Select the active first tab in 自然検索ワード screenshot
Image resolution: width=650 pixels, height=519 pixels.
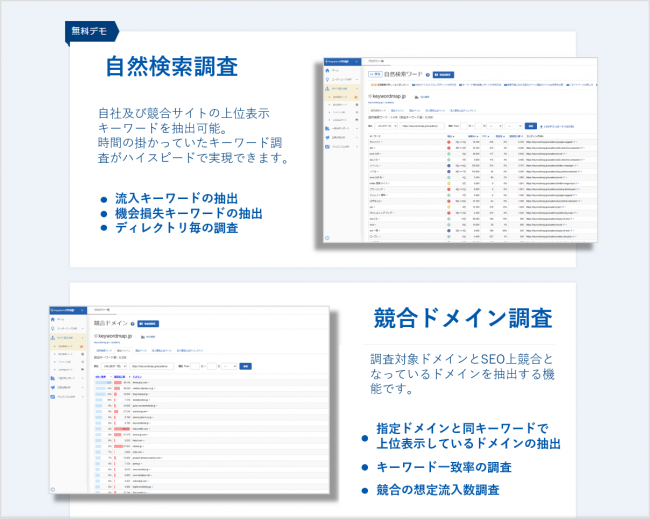[378, 111]
